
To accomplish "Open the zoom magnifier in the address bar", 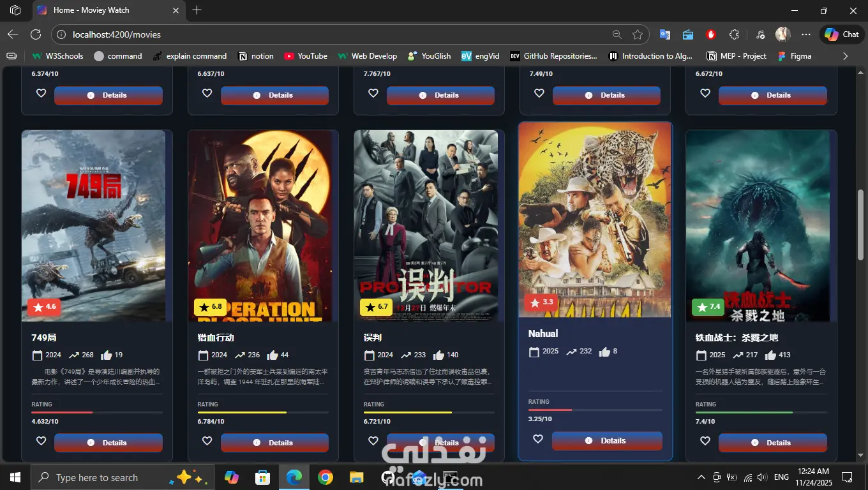I will point(617,34).
